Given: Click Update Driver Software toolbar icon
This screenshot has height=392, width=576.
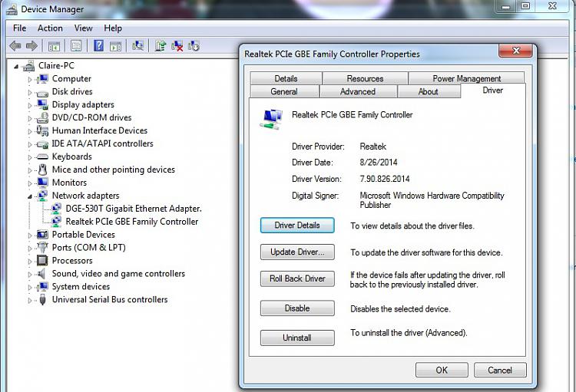Looking at the screenshot, I should pos(161,46).
